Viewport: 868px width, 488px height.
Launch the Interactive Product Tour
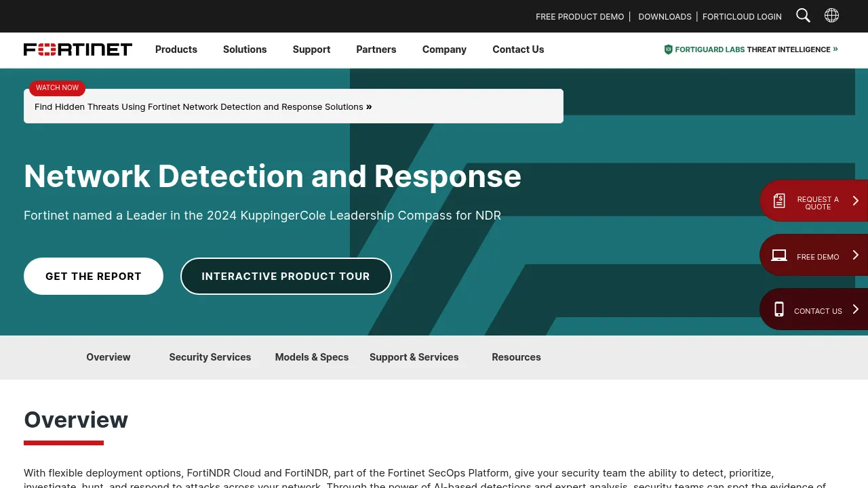click(x=285, y=276)
